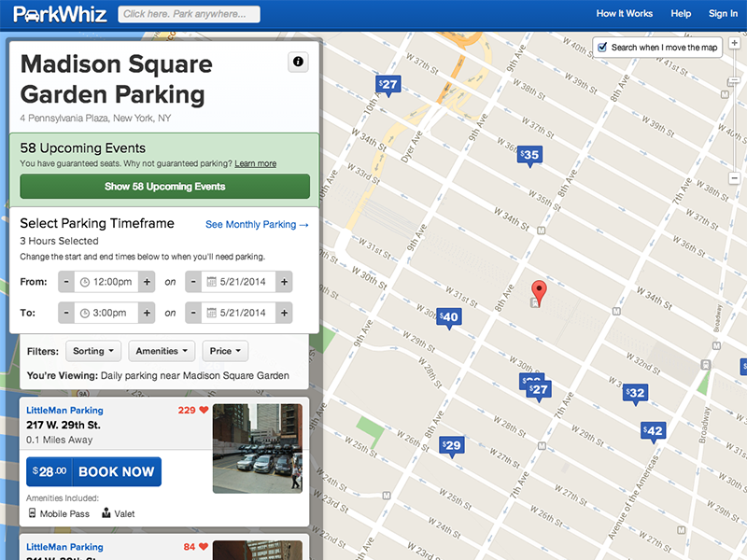Click the Valet amenity icon

106,513
